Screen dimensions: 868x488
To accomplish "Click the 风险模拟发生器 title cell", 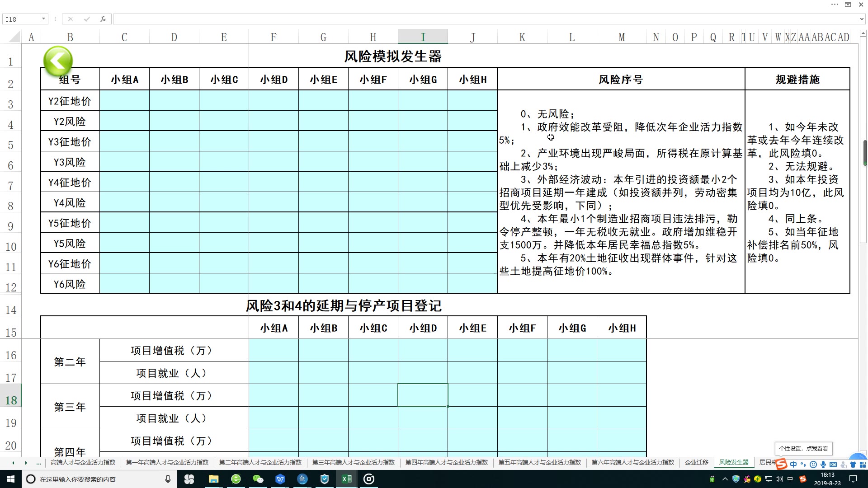I will 393,56.
